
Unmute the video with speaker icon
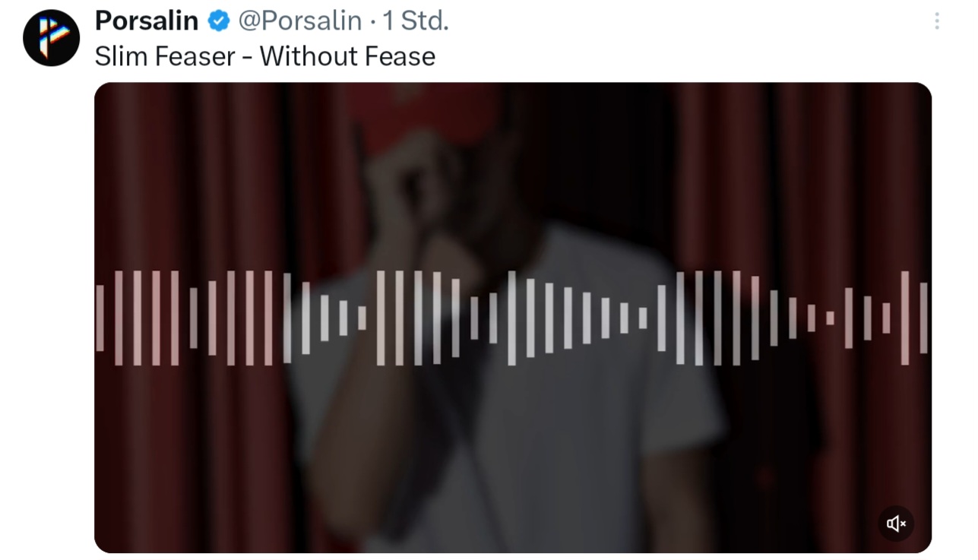896,523
